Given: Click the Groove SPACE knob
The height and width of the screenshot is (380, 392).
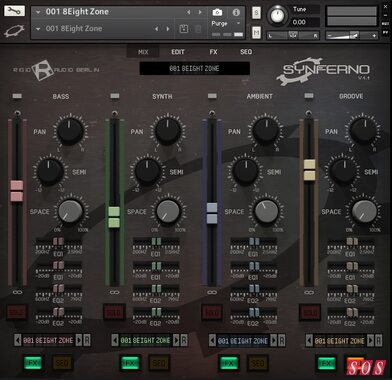Looking at the screenshot, I should [364, 212].
